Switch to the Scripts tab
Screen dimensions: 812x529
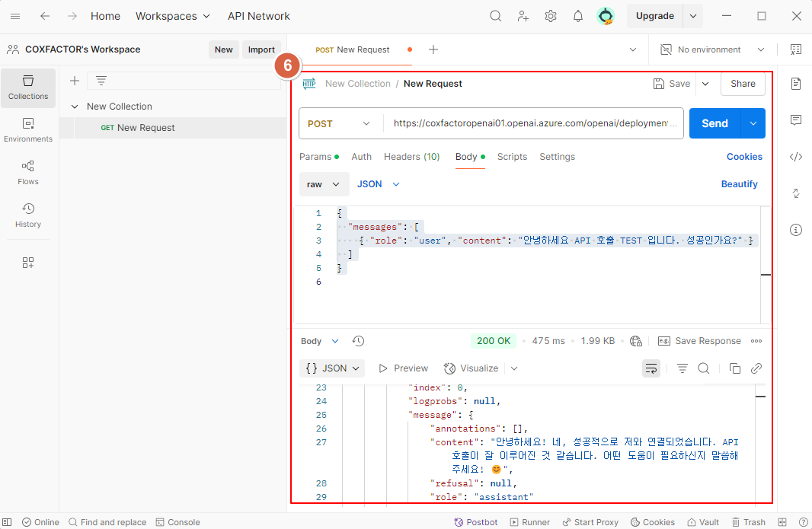click(512, 157)
